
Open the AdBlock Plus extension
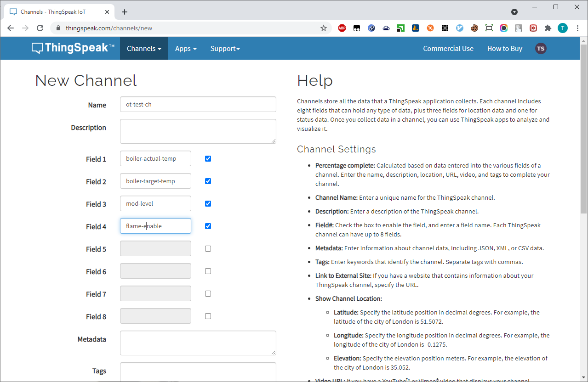342,28
